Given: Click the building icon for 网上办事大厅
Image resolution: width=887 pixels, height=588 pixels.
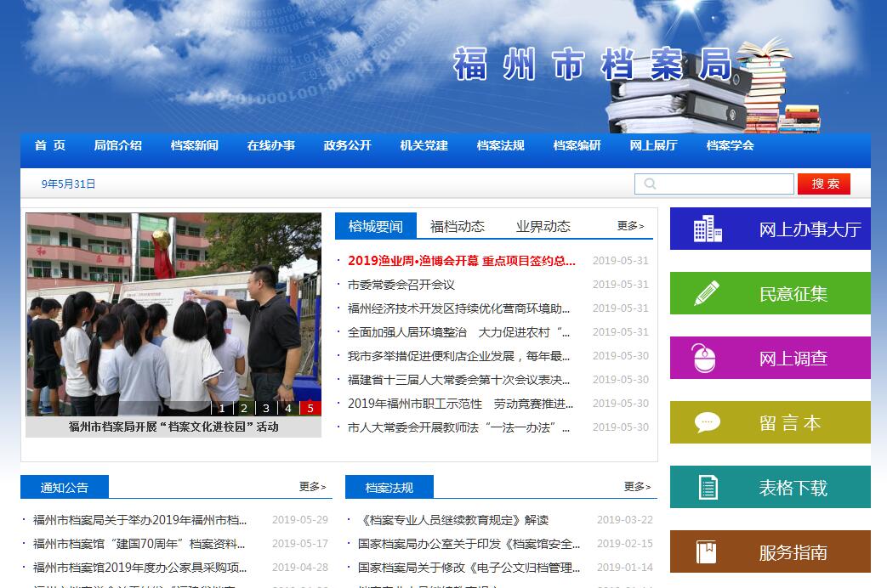Looking at the screenshot, I should click(708, 229).
